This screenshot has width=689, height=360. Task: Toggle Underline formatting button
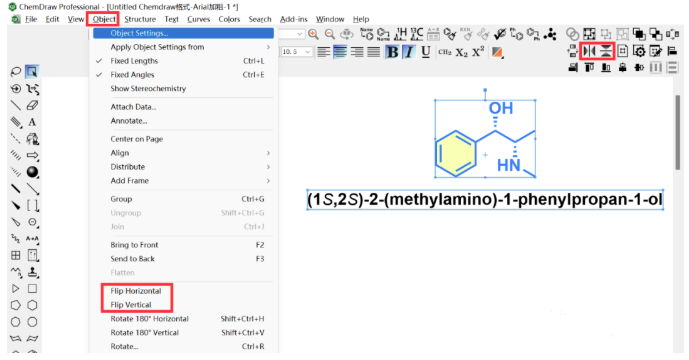pyautogui.click(x=425, y=52)
